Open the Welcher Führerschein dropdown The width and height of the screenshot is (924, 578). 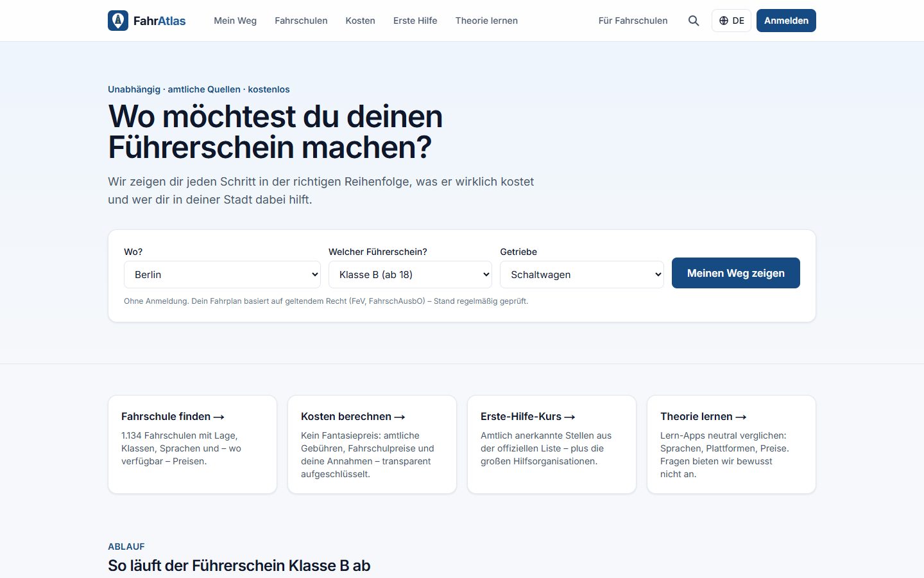point(410,274)
